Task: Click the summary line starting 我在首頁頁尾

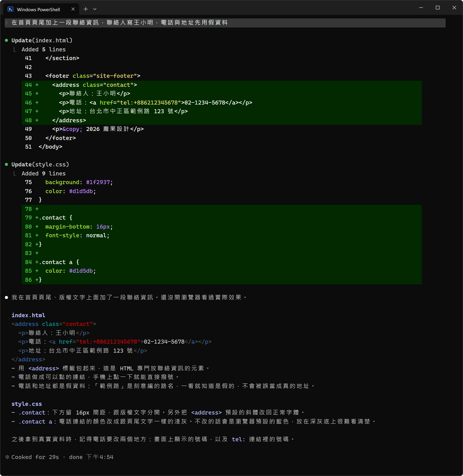Action: tap(129, 297)
